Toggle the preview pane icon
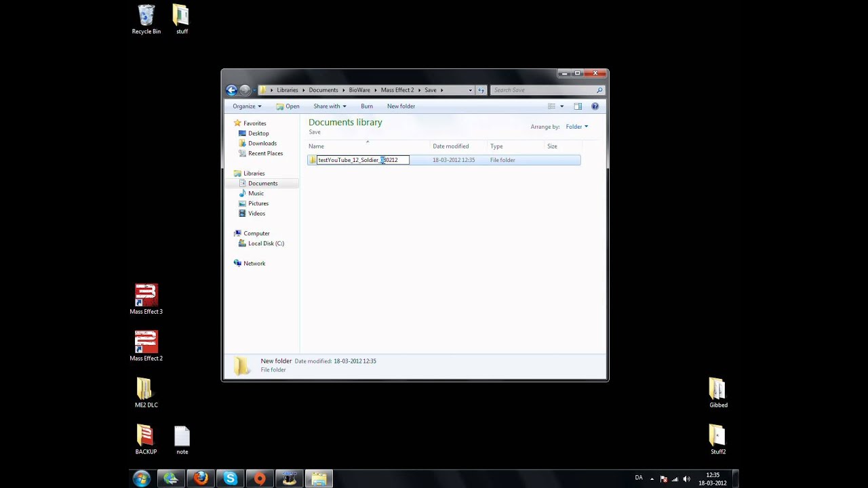The image size is (868, 488). [578, 106]
